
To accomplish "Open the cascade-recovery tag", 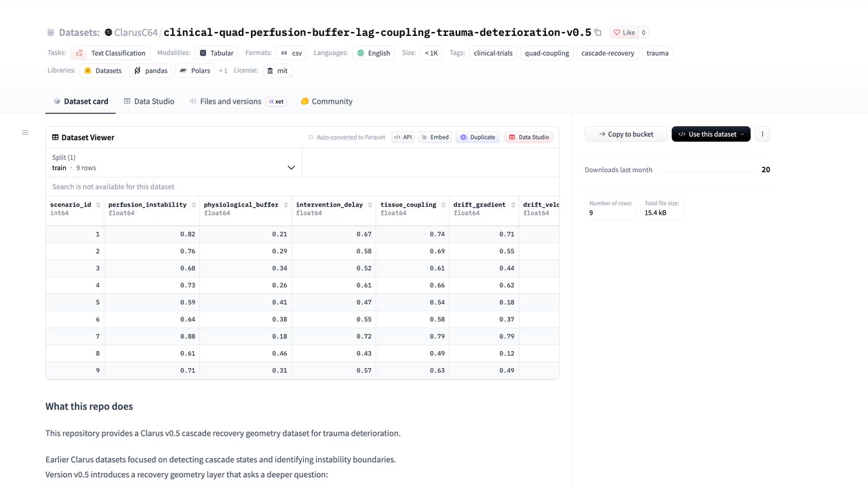I will (608, 53).
